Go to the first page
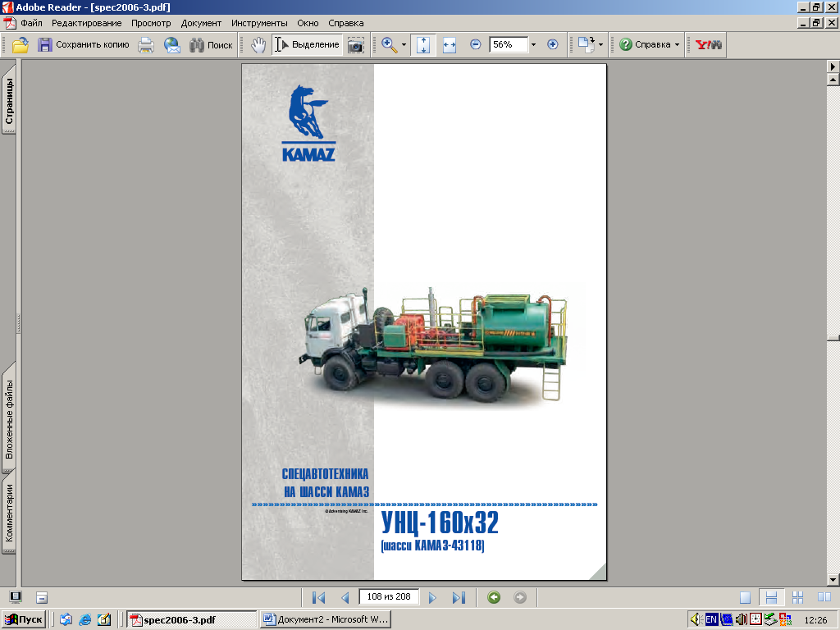 pos(318,597)
